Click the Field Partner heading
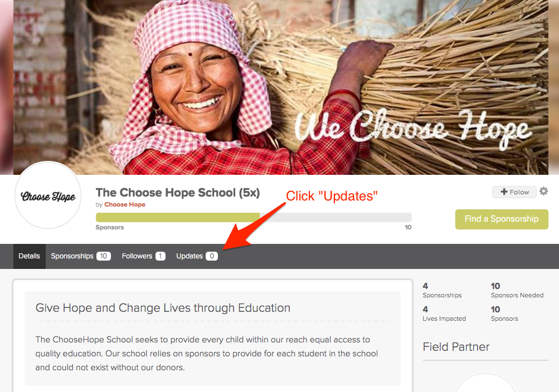This screenshot has width=559, height=392. [x=456, y=347]
